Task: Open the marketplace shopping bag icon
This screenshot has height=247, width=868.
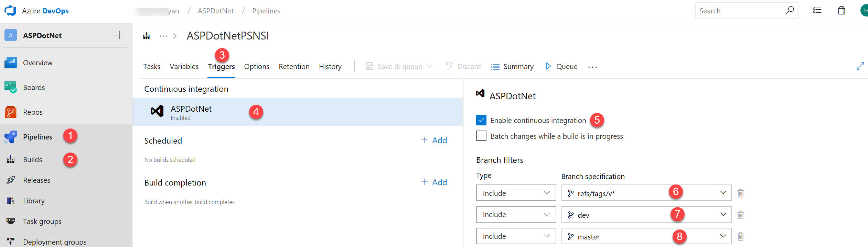Action: pos(842,11)
